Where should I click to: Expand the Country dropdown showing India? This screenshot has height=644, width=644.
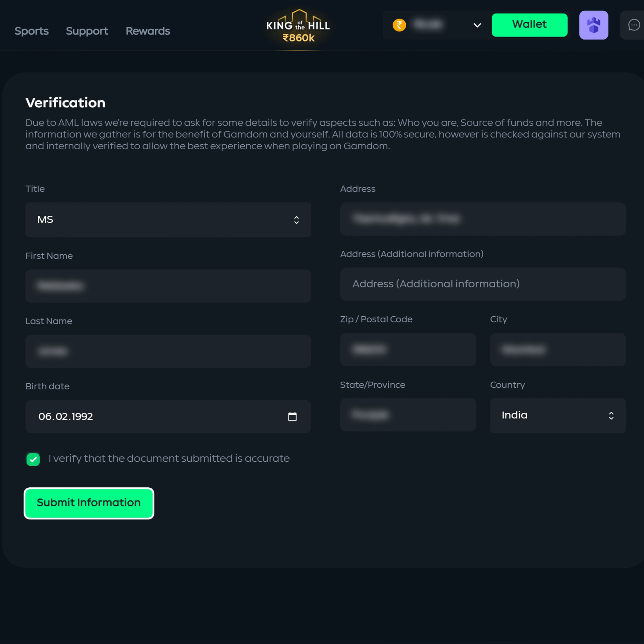tap(558, 415)
